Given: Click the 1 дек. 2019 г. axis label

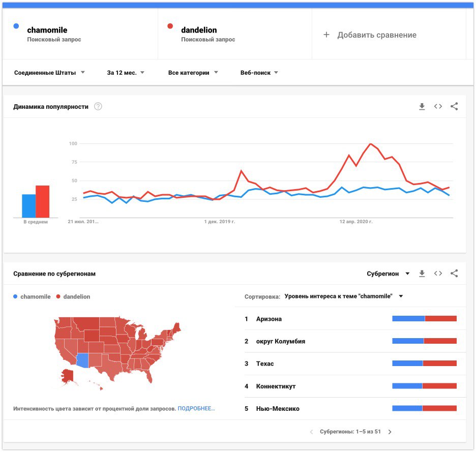Looking at the screenshot, I should coord(220,222).
